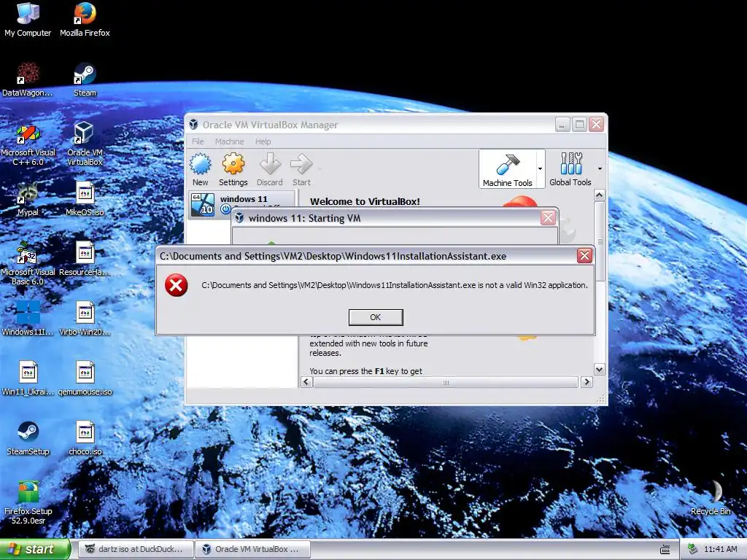The width and height of the screenshot is (747, 560).
Task: Click scroll up arrow in VirtualBox welcome pane
Action: (600, 195)
